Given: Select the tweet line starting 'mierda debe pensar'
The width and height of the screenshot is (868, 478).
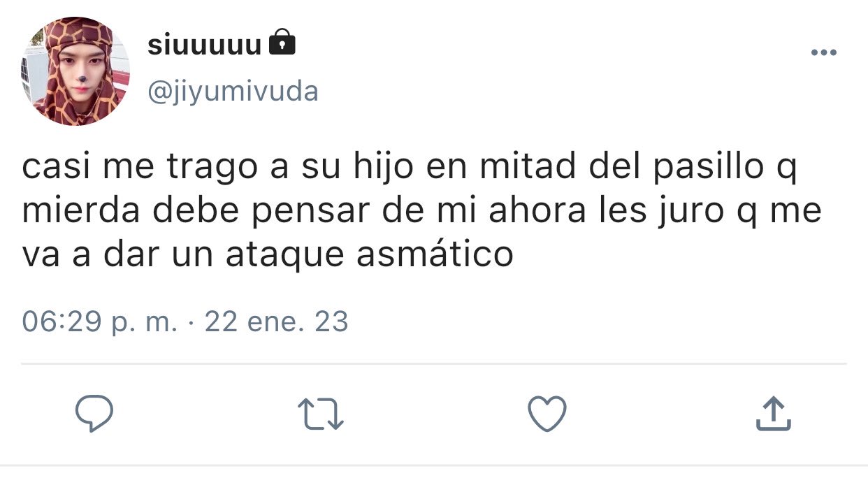Looking at the screenshot, I should pos(422,212).
